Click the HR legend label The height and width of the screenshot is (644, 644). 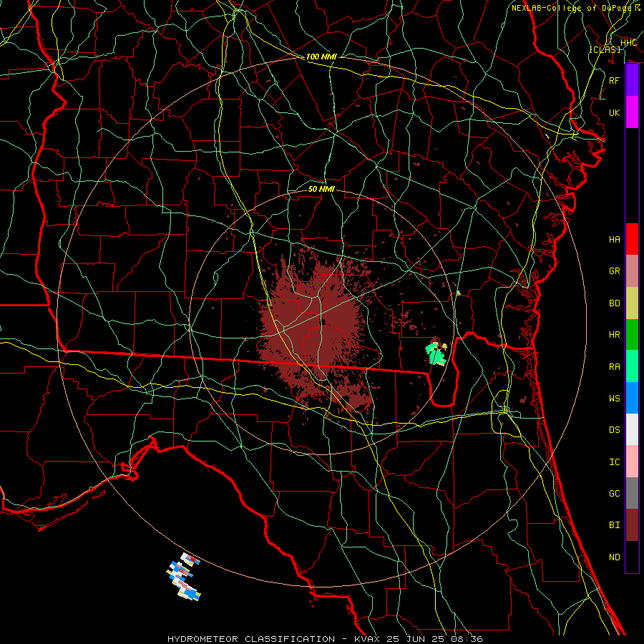[615, 335]
